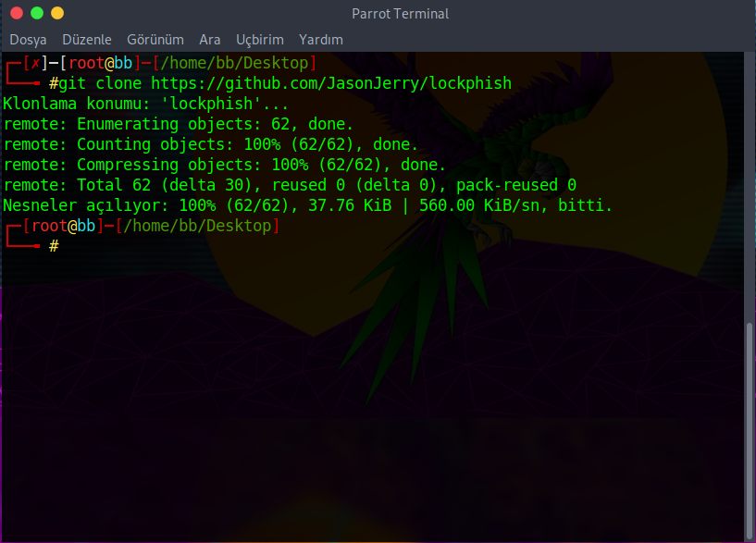
Task: Open the Düzenle menu
Action: click(x=87, y=40)
